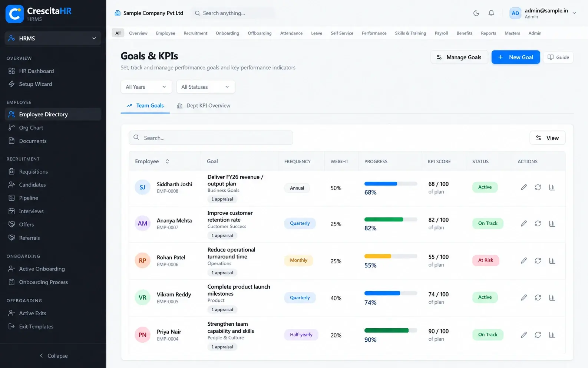
Task: Click the 55% yellow progress bar
Action: pyautogui.click(x=391, y=256)
